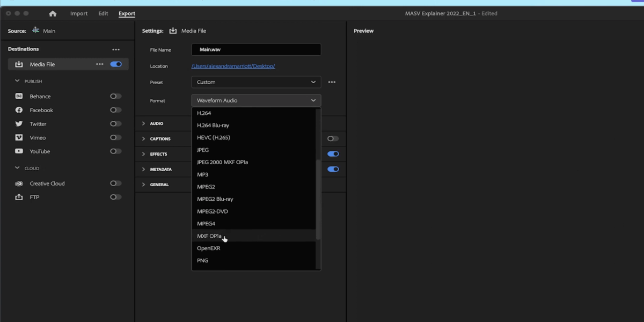
Task: Disable the Media File destination toggle
Action: [x=116, y=64]
